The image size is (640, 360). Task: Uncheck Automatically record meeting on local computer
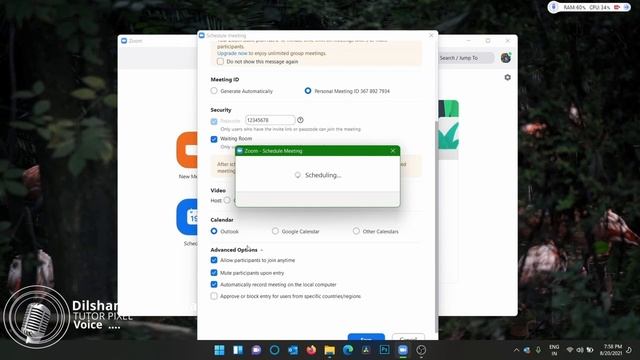[x=214, y=284]
